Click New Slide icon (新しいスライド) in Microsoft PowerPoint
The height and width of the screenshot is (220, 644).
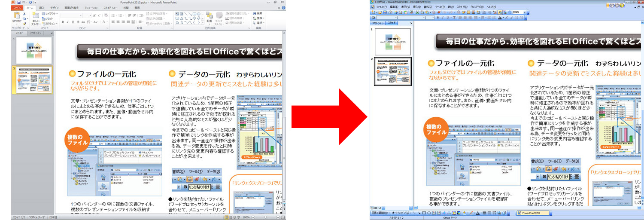[36, 15]
